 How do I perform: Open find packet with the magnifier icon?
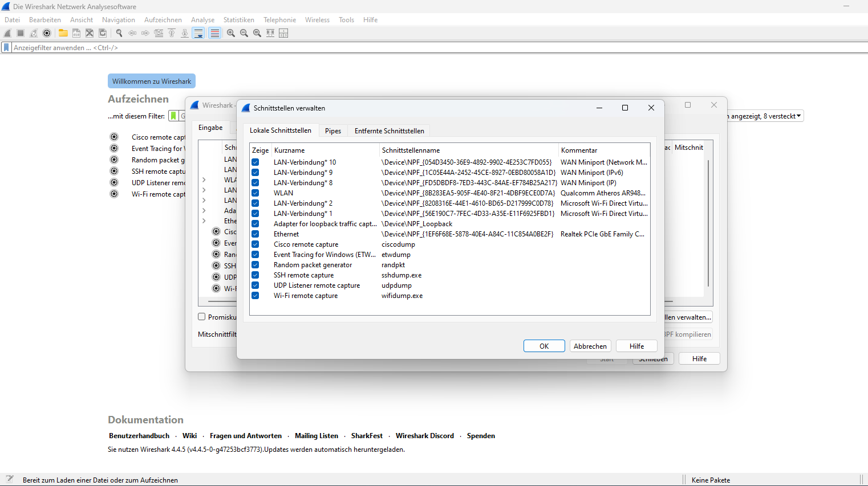coord(119,33)
